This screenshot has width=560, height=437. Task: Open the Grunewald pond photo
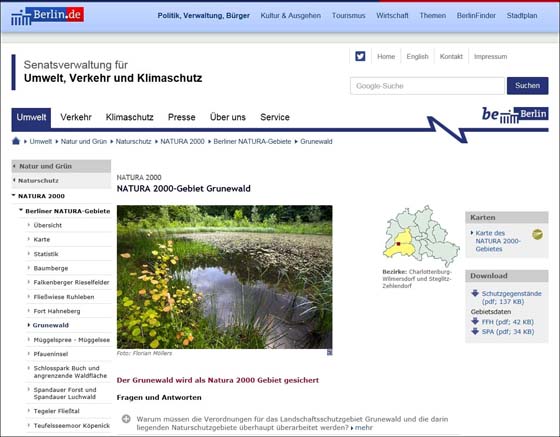pos(225,277)
